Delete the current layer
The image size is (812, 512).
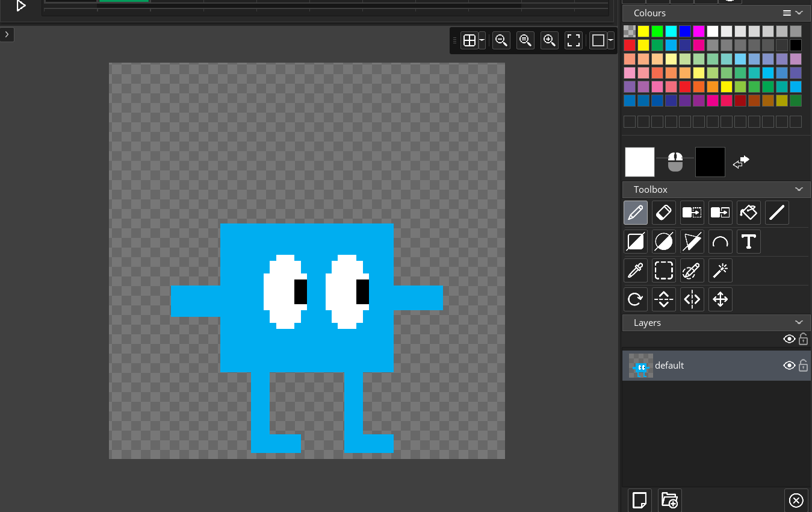[796, 500]
